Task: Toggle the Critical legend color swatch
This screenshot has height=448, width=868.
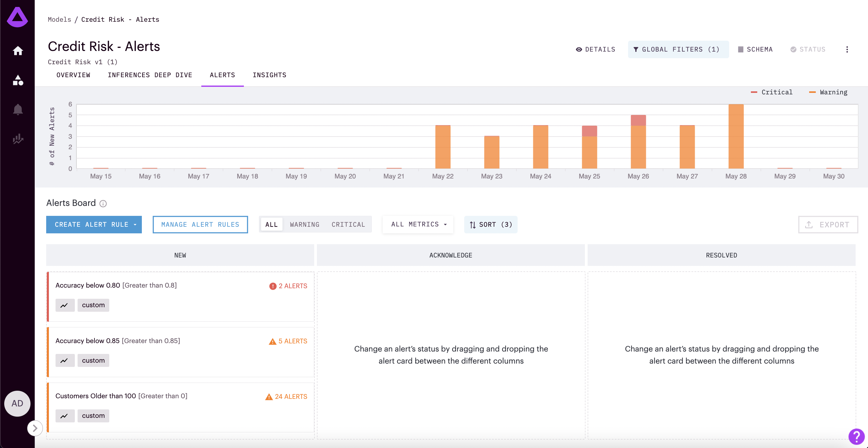Action: pyautogui.click(x=754, y=92)
